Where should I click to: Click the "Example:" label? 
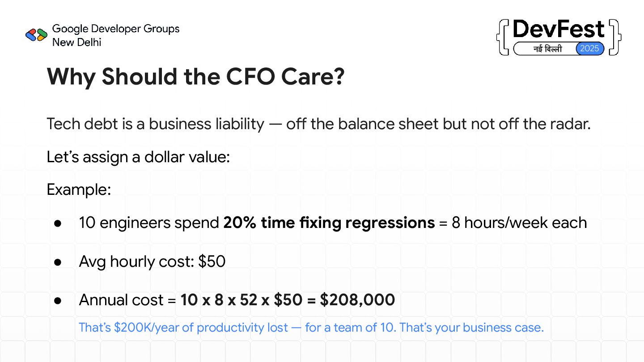[x=79, y=189]
